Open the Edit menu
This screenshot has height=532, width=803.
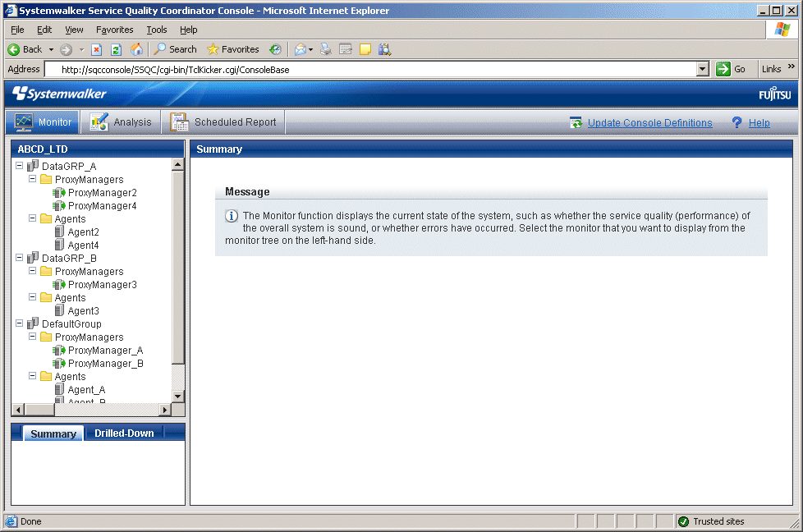click(x=44, y=30)
